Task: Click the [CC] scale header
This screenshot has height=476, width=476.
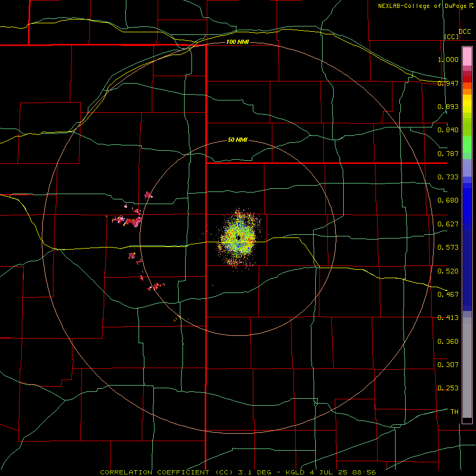Action: 452,36
